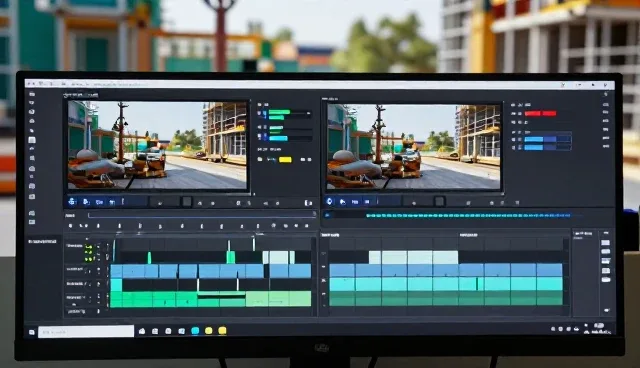The height and width of the screenshot is (368, 640).
Task: Open the yellow taskbar icon next to the cyan one
Action: tap(209, 330)
